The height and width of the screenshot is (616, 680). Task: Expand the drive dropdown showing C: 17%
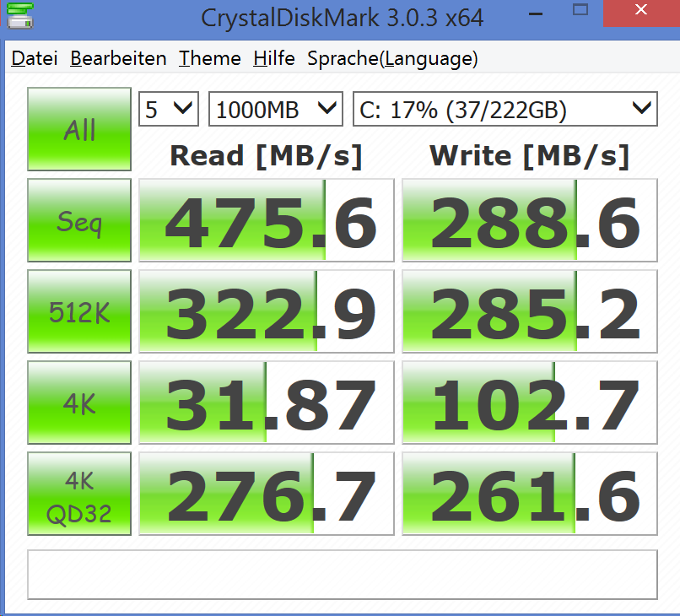pos(505,109)
